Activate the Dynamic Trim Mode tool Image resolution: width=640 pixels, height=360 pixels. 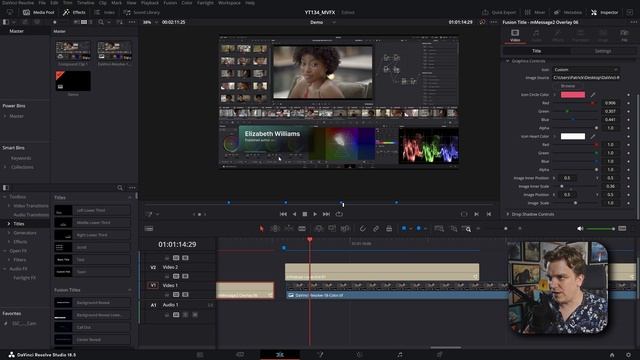coord(289,229)
